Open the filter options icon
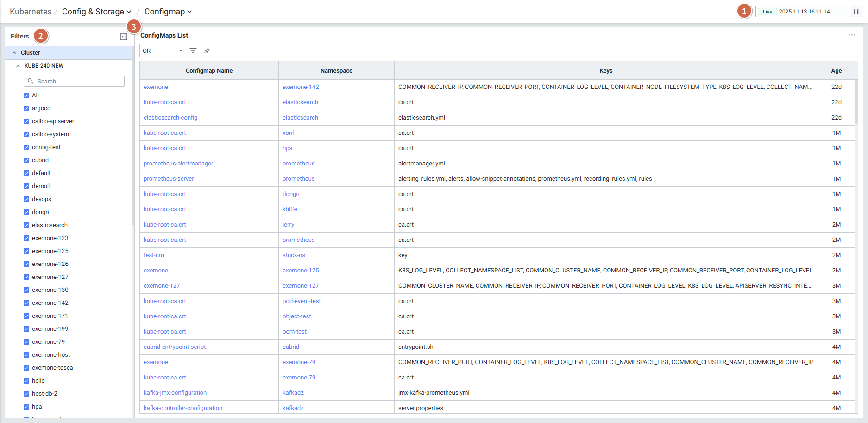 193,51
